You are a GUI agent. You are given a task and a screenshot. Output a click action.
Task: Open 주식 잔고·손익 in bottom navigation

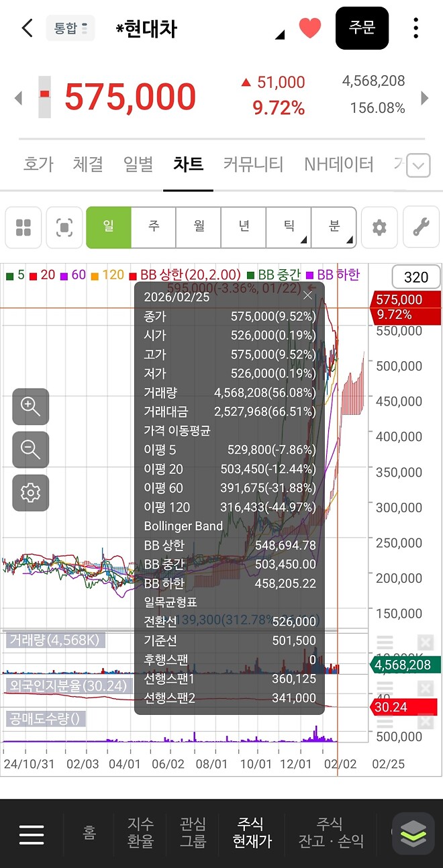[331, 832]
